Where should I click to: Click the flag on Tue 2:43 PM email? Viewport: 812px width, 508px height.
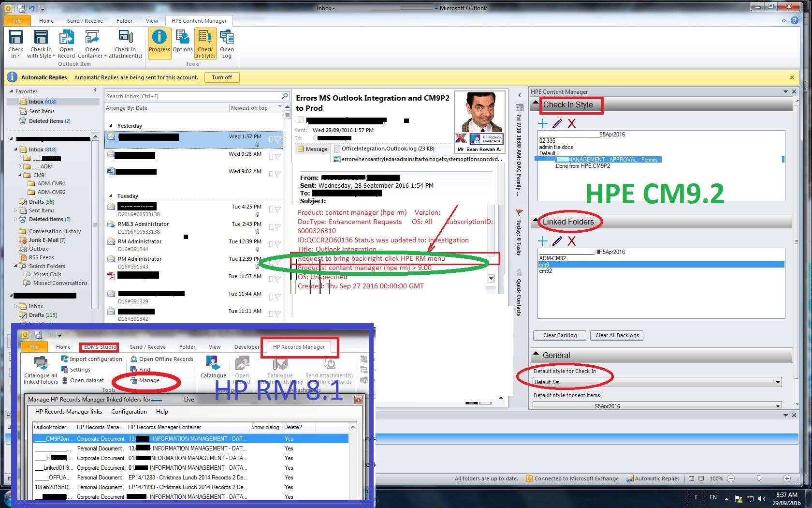(277, 227)
